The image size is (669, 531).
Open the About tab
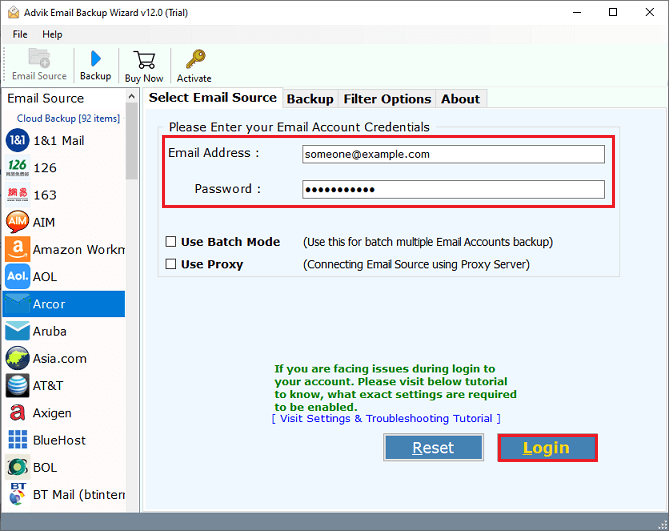460,99
